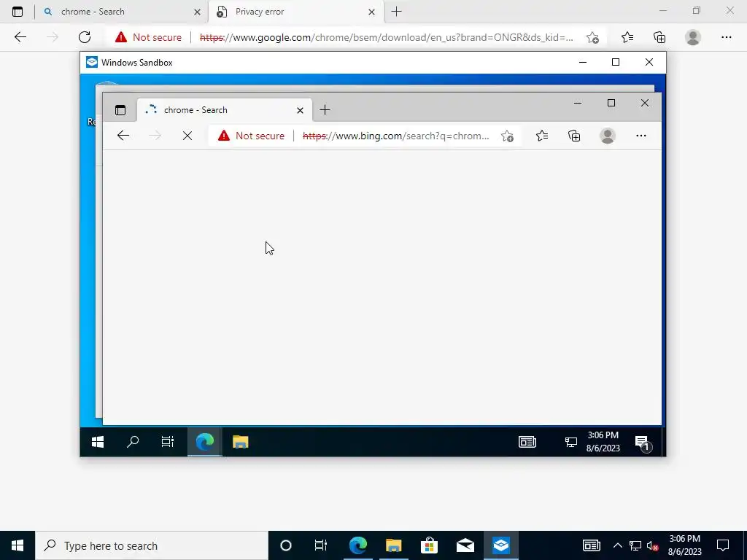Screen dimensions: 747x560
Task: Click outer Edge profile avatar
Action: pos(693,37)
